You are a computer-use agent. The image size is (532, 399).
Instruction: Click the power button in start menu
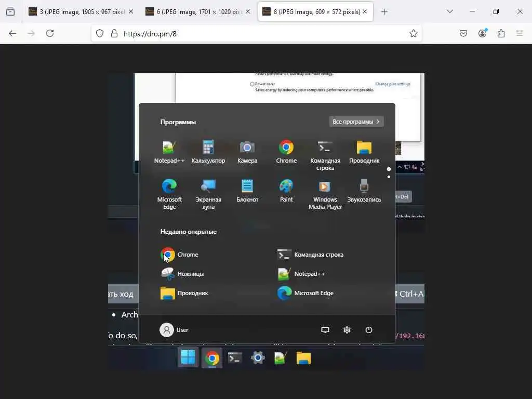[369, 330]
